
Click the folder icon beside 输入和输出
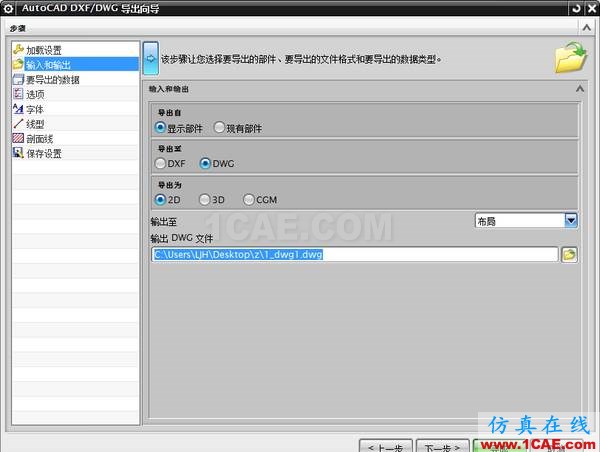coord(18,64)
